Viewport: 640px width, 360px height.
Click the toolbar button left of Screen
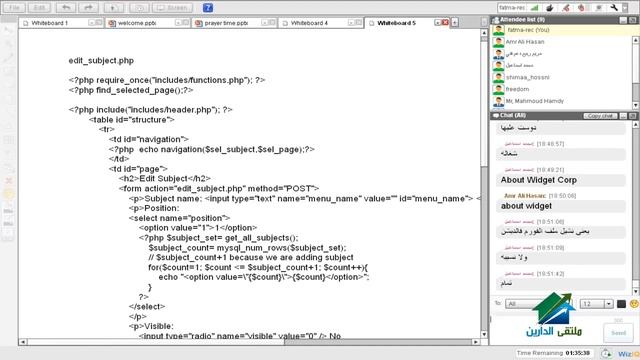click(x=139, y=7)
